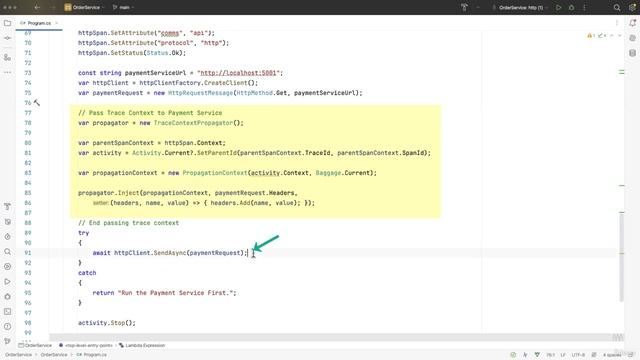The image size is (640, 360).
Task: Navigate forward with the right arrow
Action: click(53, 7)
